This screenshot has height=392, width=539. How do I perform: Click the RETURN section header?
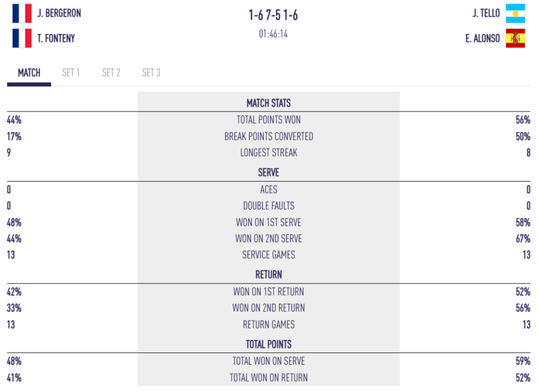click(268, 275)
